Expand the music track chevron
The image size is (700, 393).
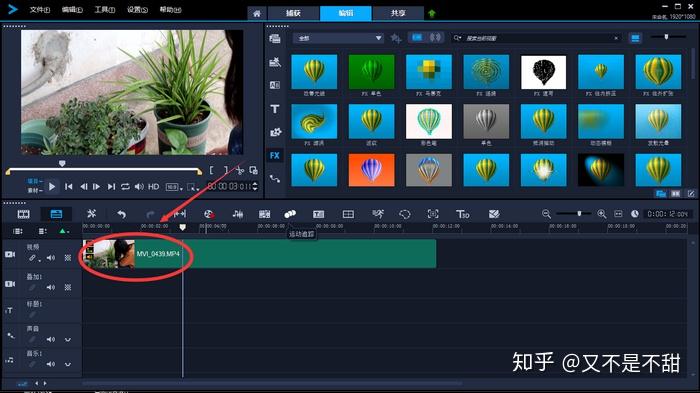(x=68, y=364)
